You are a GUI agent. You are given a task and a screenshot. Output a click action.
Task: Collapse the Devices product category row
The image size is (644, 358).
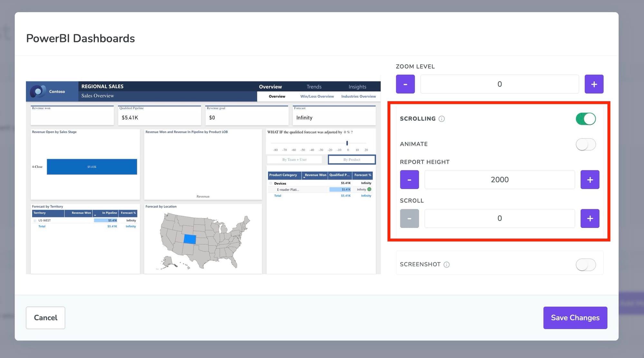[271, 183]
